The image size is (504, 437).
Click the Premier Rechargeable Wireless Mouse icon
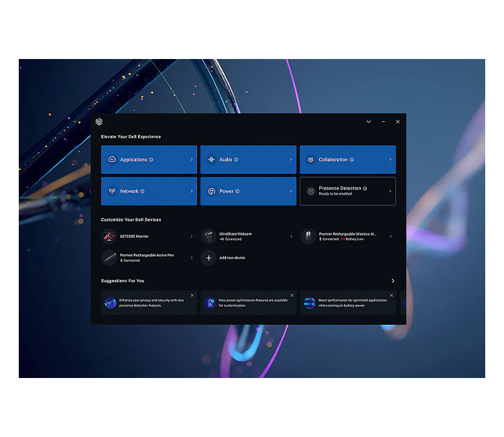coord(308,237)
